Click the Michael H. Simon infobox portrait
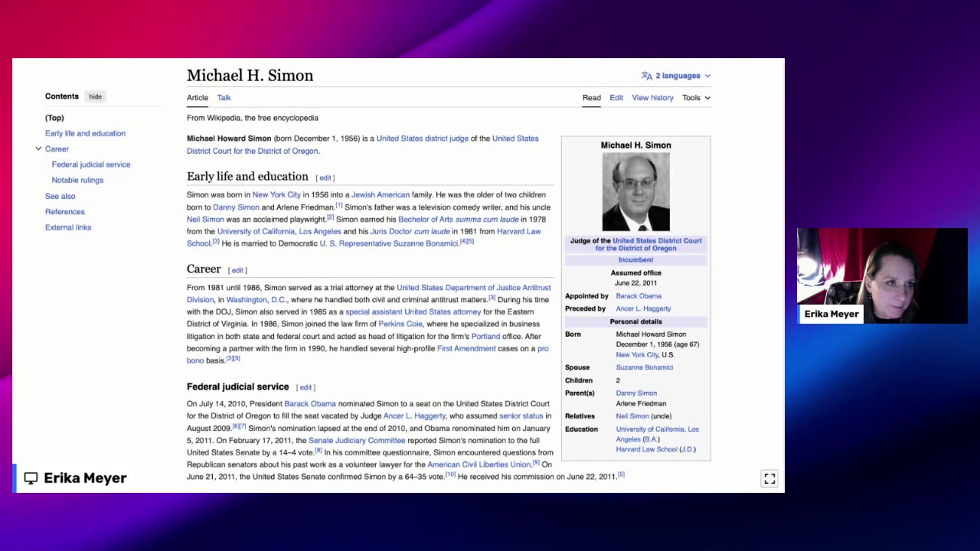The image size is (980, 551). coord(635,191)
